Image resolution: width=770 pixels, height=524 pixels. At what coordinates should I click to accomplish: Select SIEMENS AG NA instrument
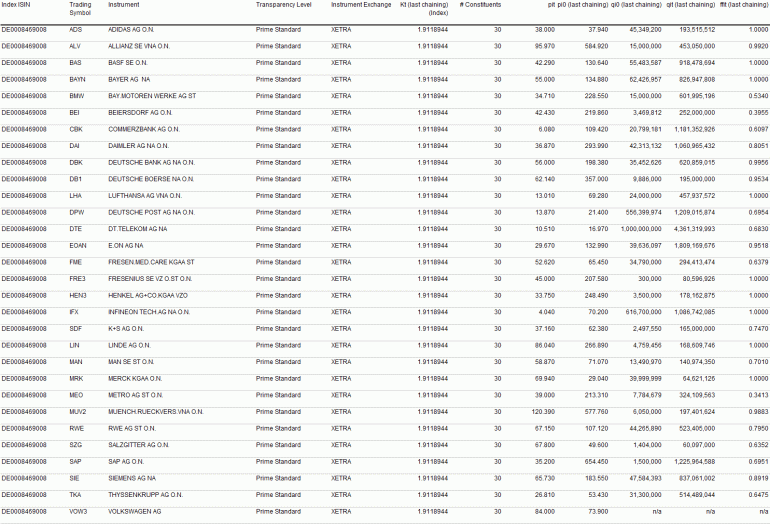pos(132,478)
